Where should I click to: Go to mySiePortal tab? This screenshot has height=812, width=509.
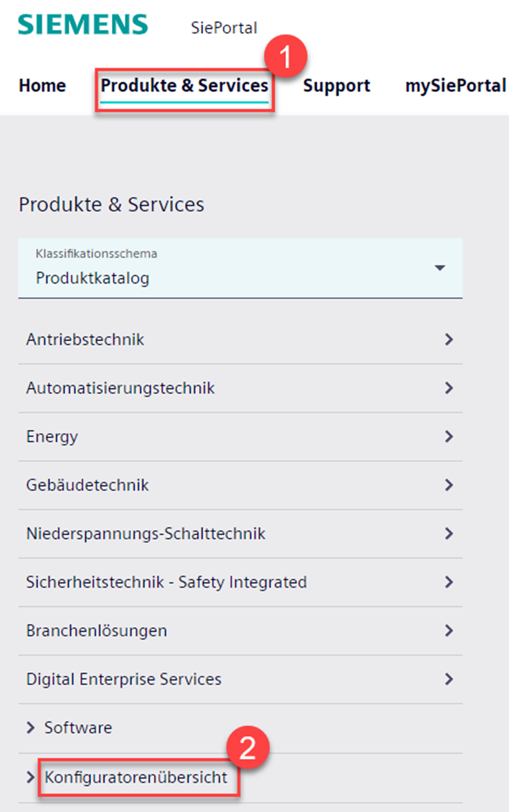click(x=455, y=86)
